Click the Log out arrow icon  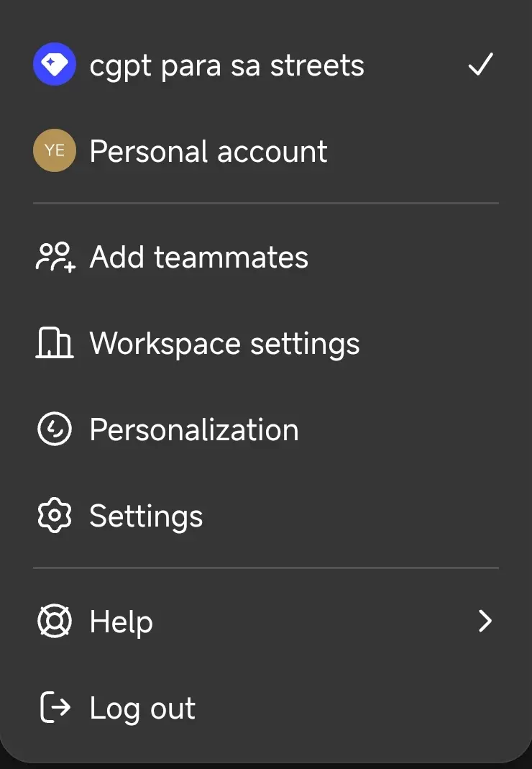tap(55, 707)
